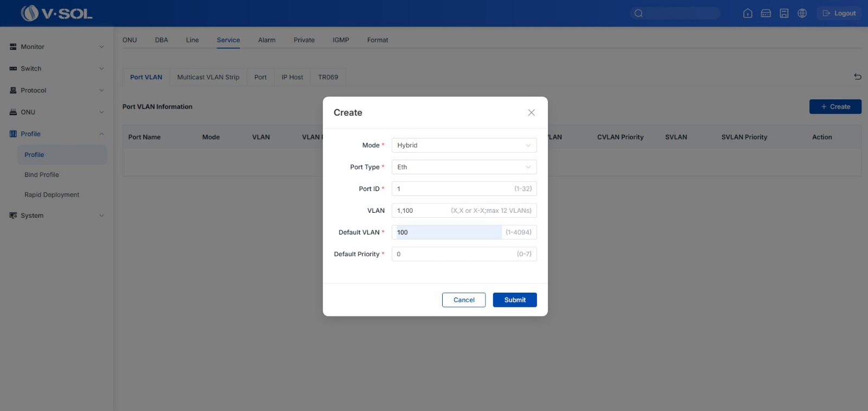Close the Create dialog
Viewport: 868px width, 411px height.
pyautogui.click(x=531, y=112)
